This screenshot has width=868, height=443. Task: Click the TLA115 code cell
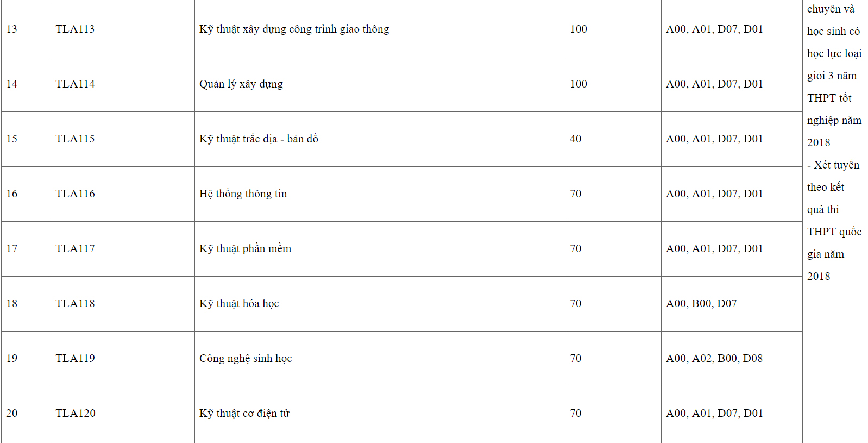click(x=75, y=139)
